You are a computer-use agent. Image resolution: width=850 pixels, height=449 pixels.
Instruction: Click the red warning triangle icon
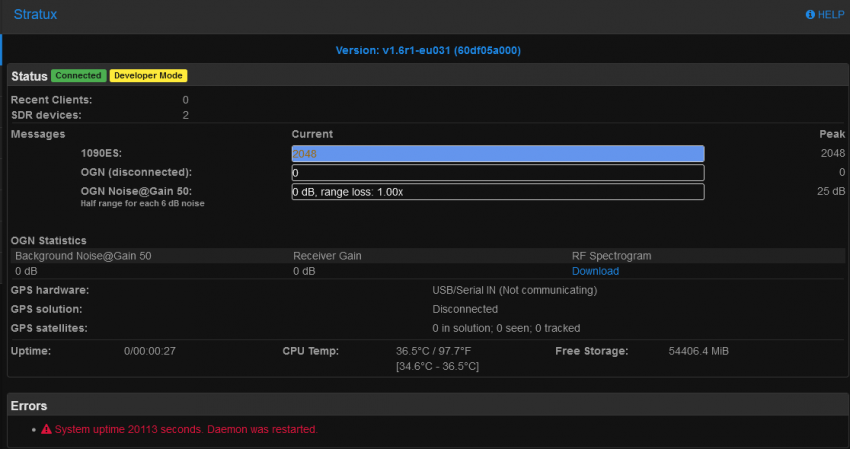click(46, 429)
